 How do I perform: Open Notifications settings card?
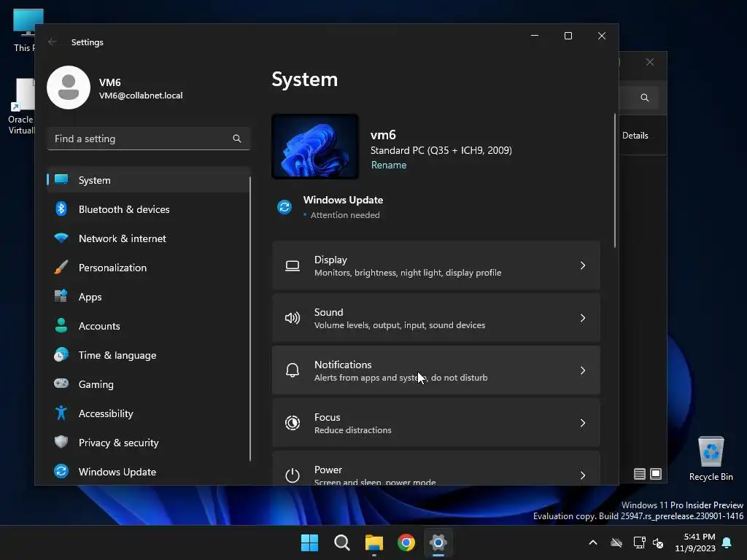(x=436, y=370)
